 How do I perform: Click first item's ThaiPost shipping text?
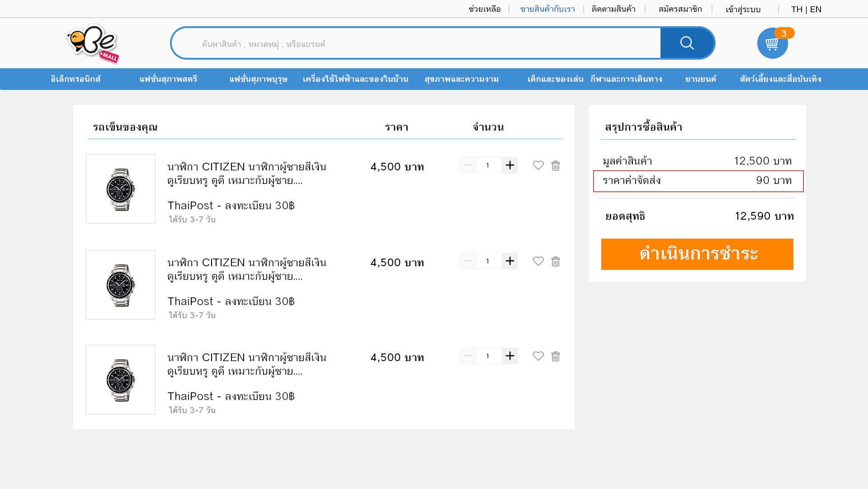pos(231,206)
